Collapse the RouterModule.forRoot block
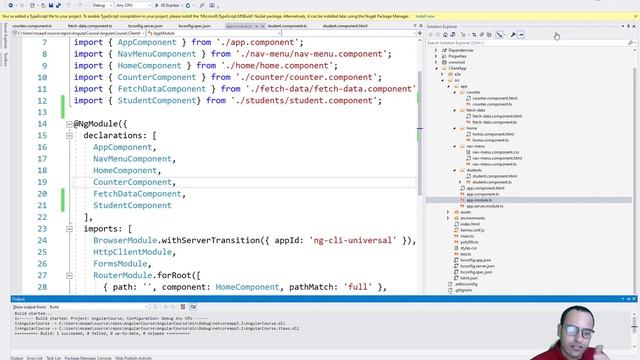 pos(69,276)
